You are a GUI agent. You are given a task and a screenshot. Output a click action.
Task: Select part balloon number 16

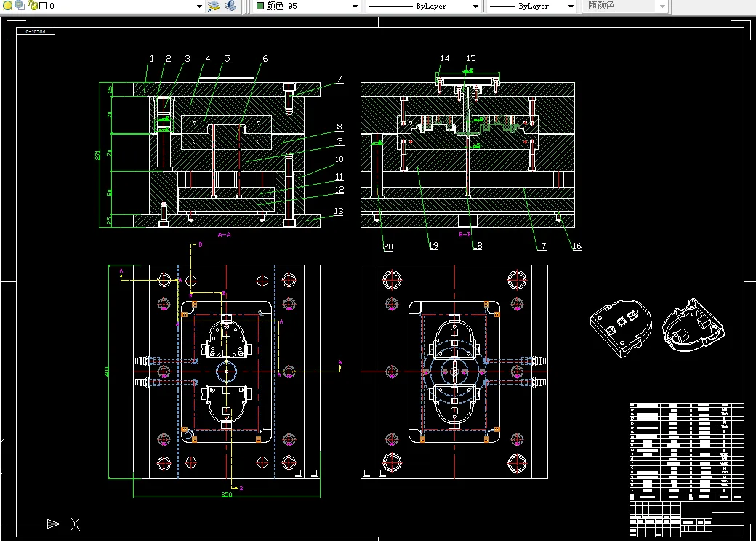pos(576,246)
